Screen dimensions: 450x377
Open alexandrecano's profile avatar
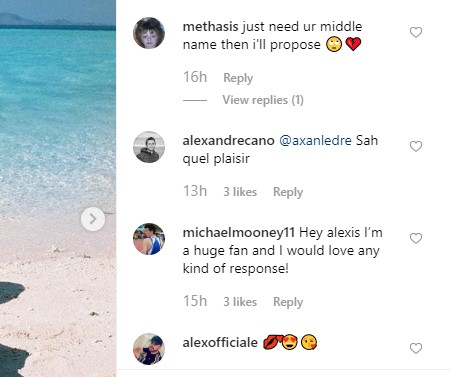149,147
